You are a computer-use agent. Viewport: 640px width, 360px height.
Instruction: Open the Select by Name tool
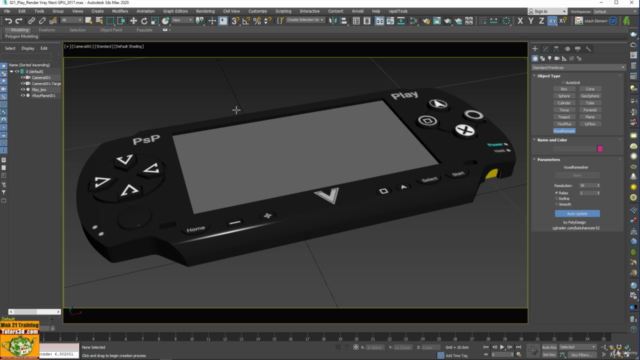[x=99, y=21]
